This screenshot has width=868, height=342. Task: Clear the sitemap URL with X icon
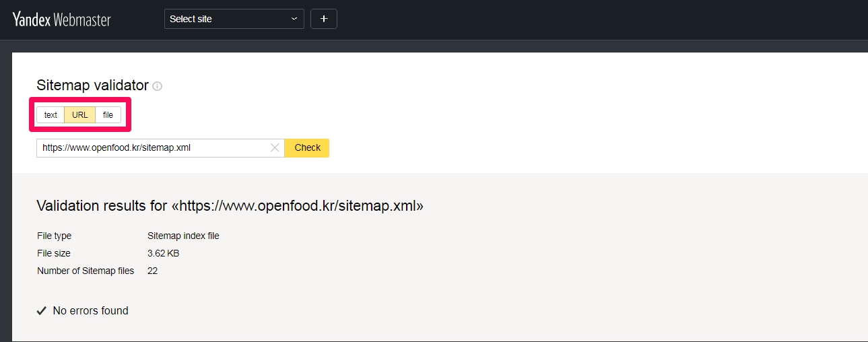pos(275,148)
